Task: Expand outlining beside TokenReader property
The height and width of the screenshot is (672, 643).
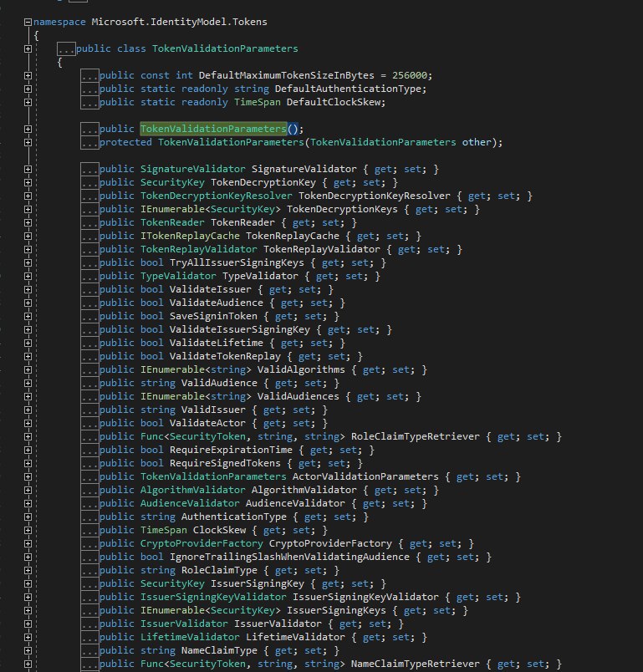Action: (28, 222)
